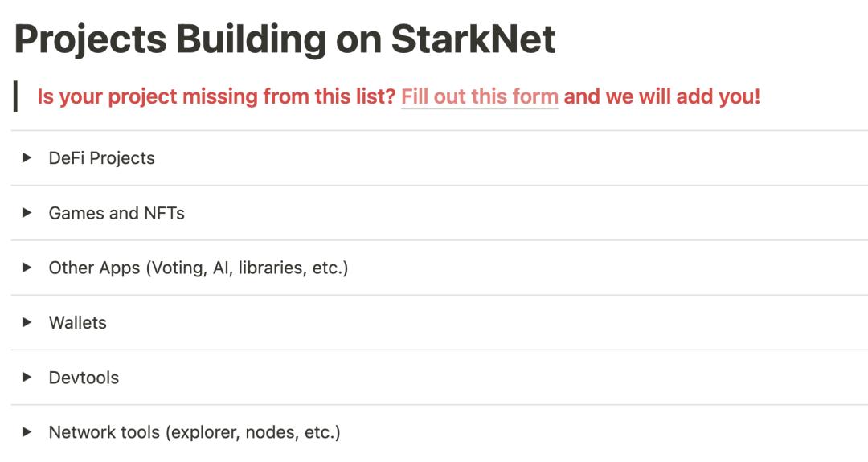Image resolution: width=868 pixels, height=462 pixels.
Task: Select the "Games and NFTs" label
Action: (117, 213)
